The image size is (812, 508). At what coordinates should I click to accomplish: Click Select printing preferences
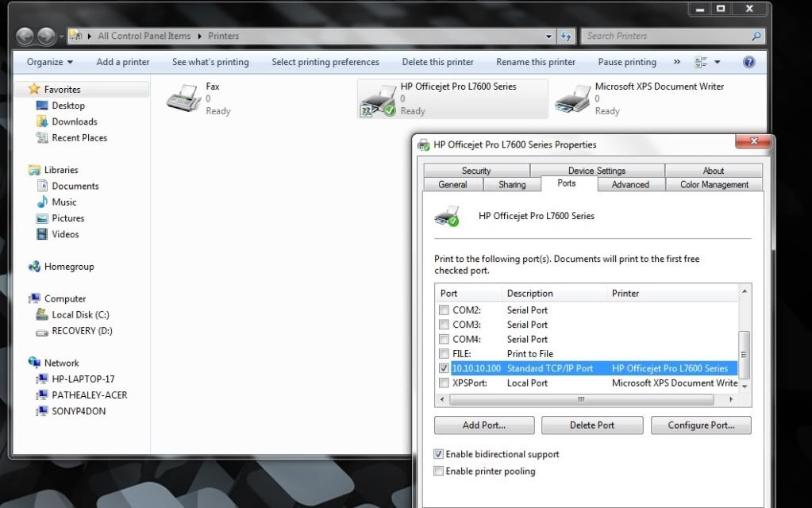[325, 62]
